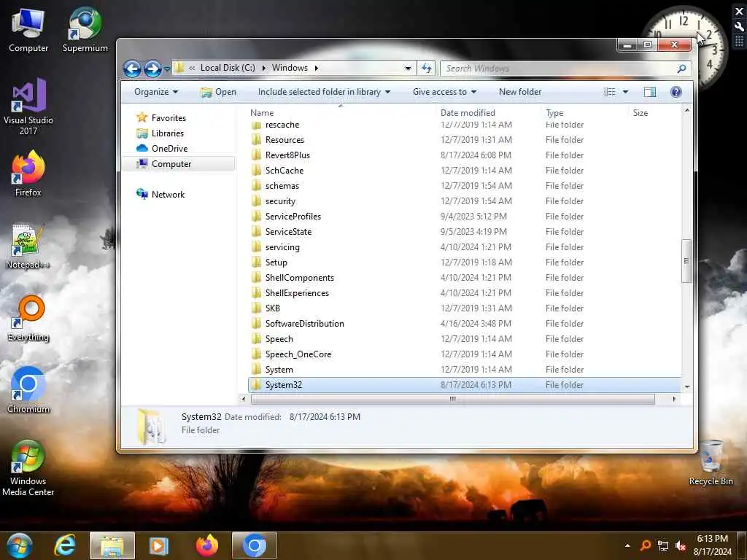Open the Give access to menu
Image resolution: width=747 pixels, height=560 pixels.
(x=444, y=92)
